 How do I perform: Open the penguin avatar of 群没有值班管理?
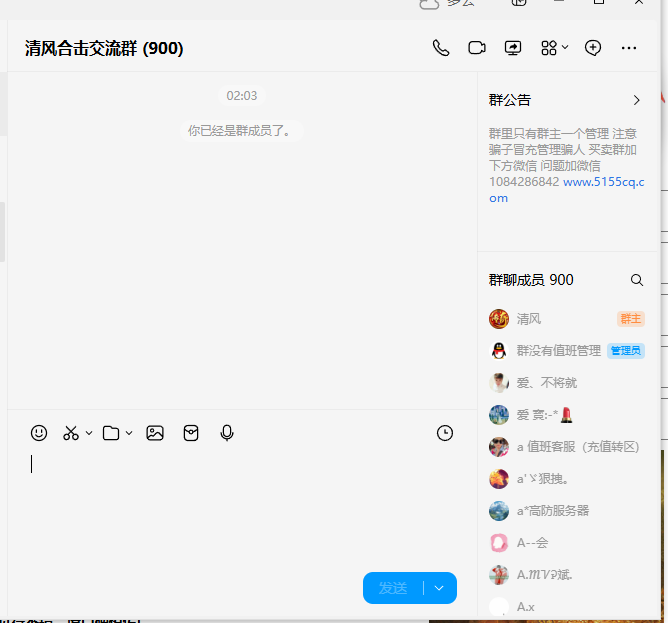tap(499, 351)
